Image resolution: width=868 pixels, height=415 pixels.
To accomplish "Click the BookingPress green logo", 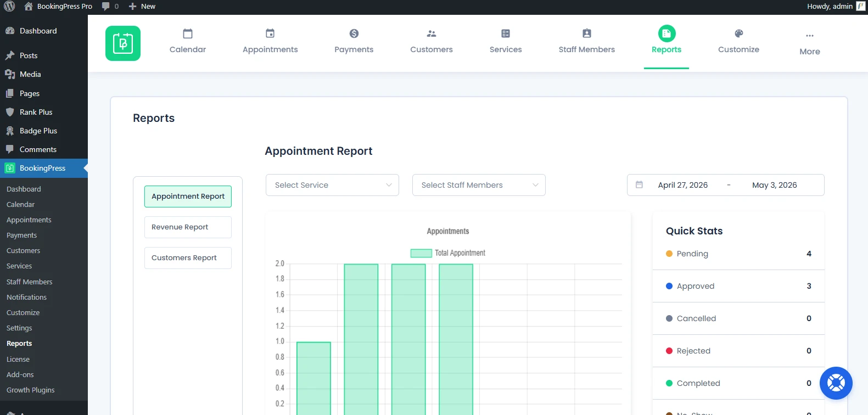I will pos(123,43).
